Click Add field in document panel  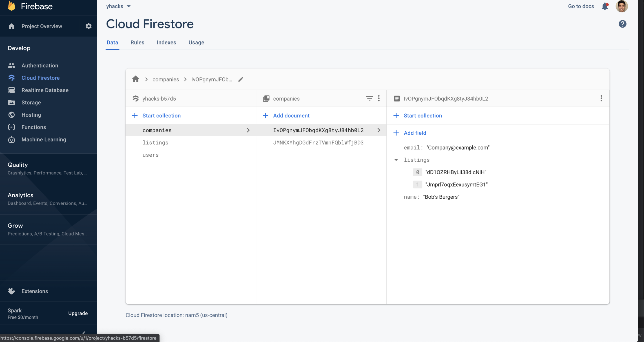(415, 133)
